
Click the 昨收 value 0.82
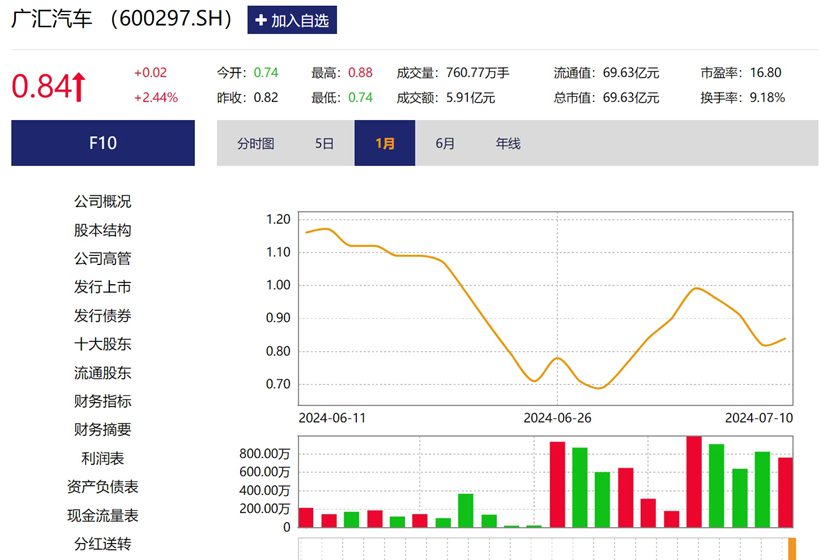point(266,98)
